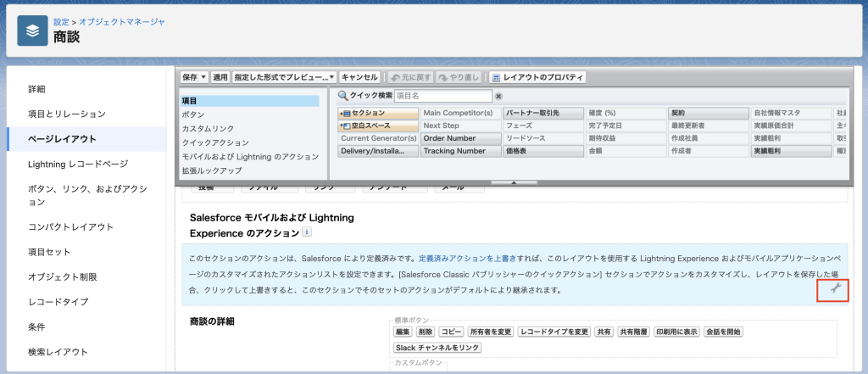
Task: Click the パートナー取引先 field tile
Action: click(543, 113)
